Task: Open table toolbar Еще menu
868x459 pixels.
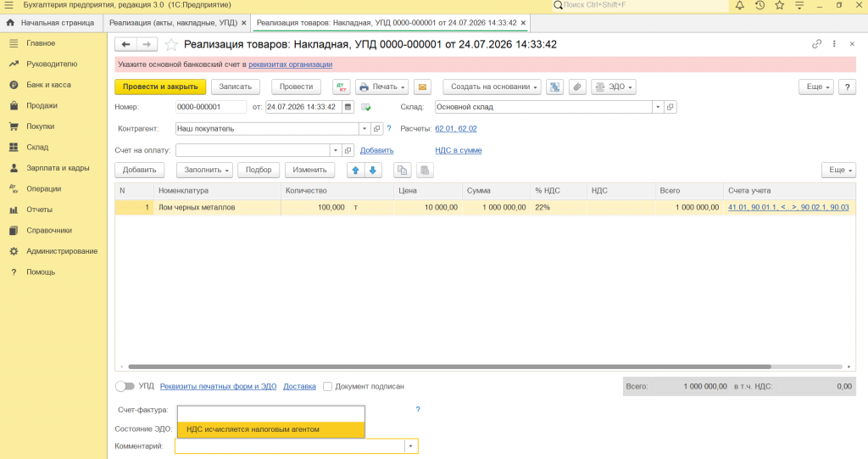Action: click(838, 171)
